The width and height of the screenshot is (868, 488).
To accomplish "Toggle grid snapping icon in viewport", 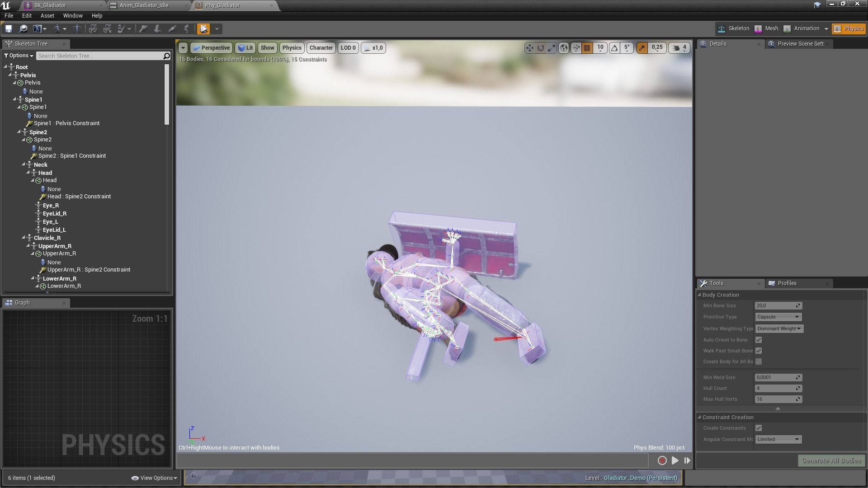I will 587,48.
